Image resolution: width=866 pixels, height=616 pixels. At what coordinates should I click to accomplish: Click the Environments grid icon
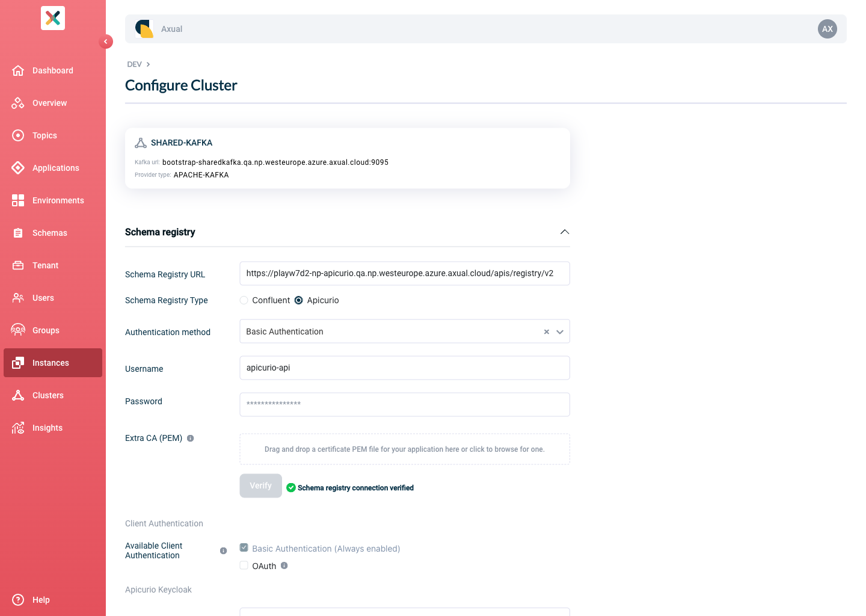click(18, 200)
